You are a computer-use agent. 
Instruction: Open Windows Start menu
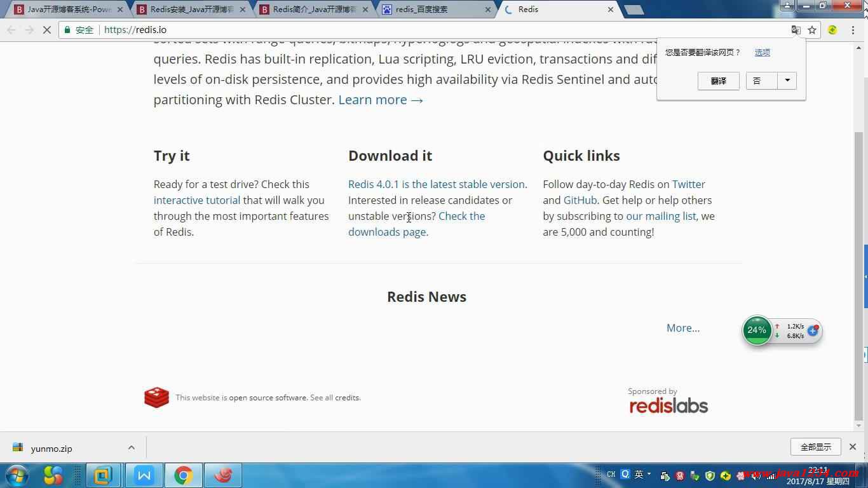coord(17,475)
